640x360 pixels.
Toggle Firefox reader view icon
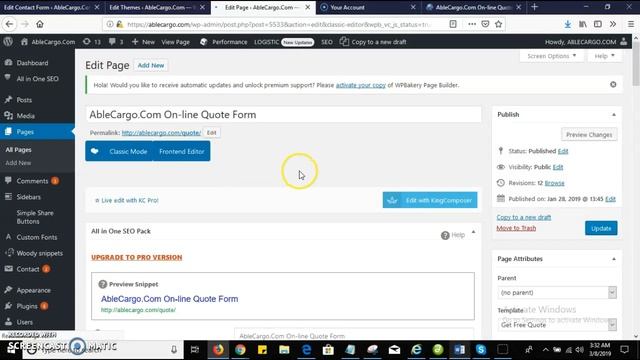453,24
